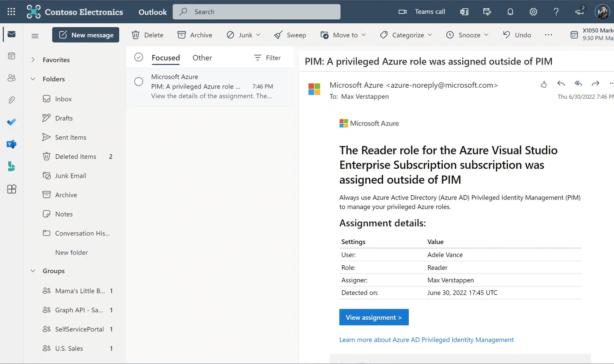This screenshot has width=614, height=364.
Task: Expand the Favorites section
Action: [33, 60]
